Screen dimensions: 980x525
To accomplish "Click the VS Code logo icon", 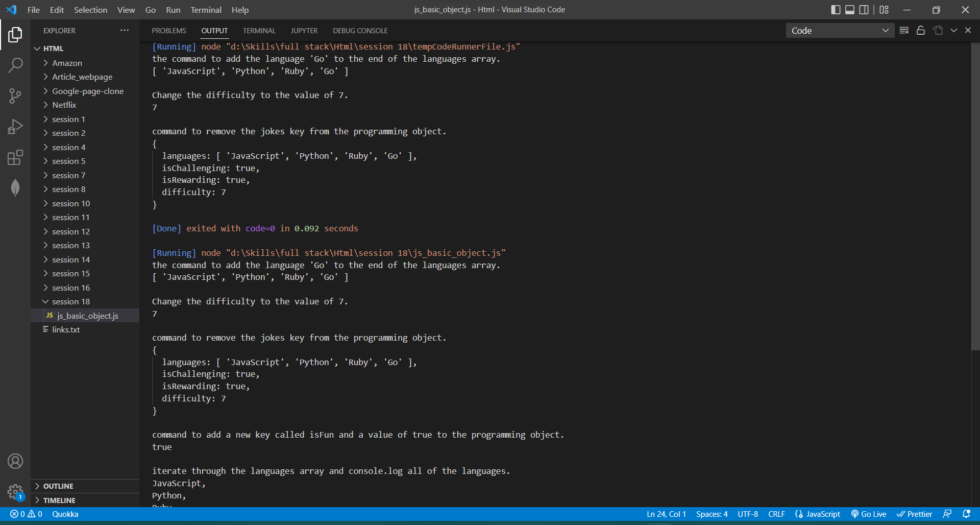I will 11,10.
